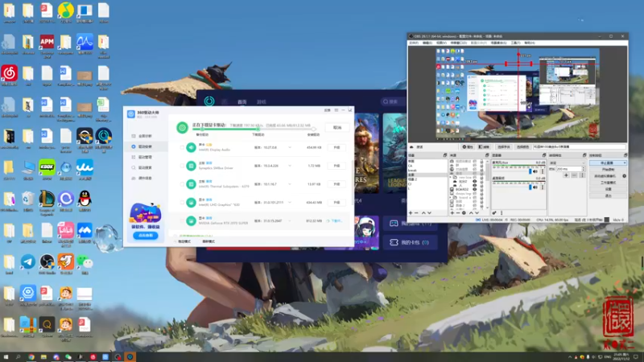Image resolution: width=644 pixels, height=362 pixels.
Task: Open NetEase Cloud Music desktop shortcut
Action: point(9,73)
